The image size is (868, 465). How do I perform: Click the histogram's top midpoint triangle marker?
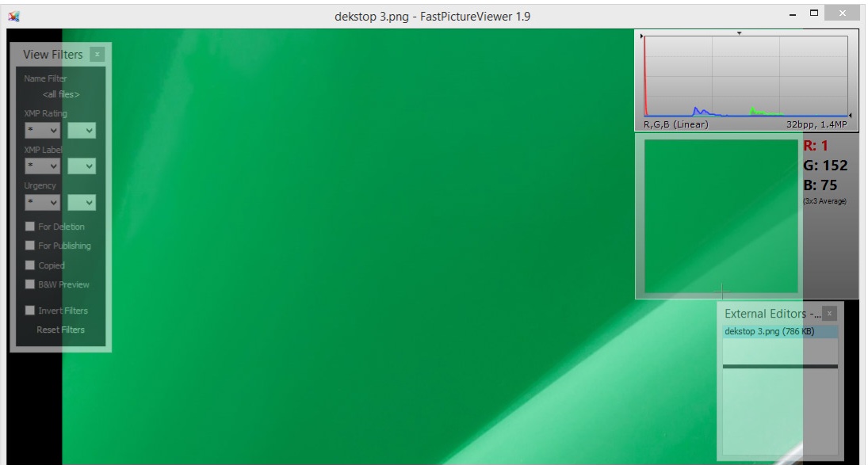point(739,33)
